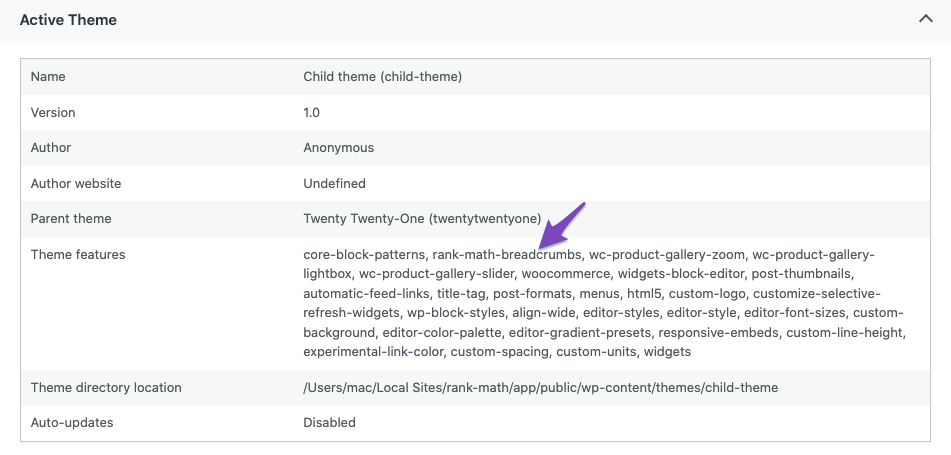
Task: Click the Theme features label
Action: coord(78,254)
